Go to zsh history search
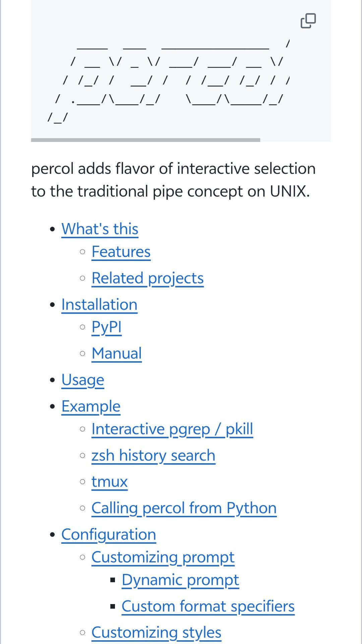Image resolution: width=362 pixels, height=644 pixels. click(x=153, y=455)
